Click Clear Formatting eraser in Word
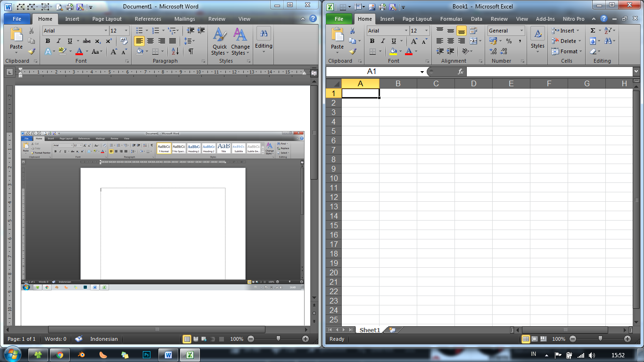Screen dimensions: 644x362 [124, 41]
